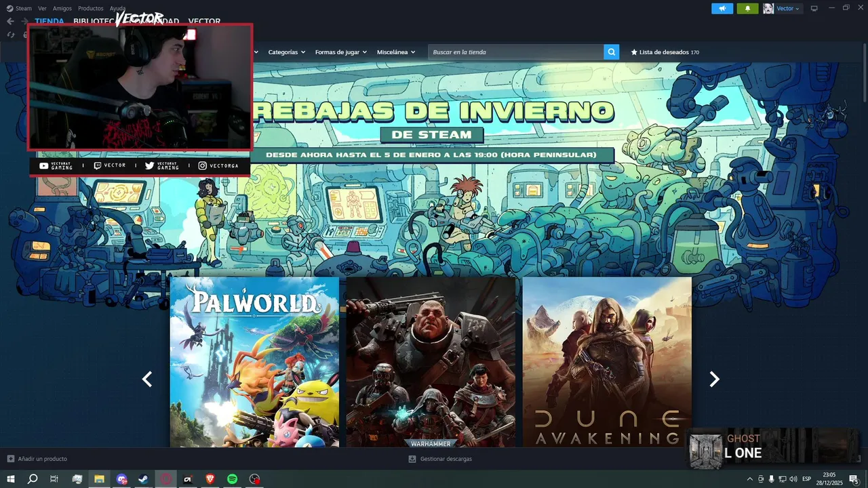
Task: Click the ESP input language indicator
Action: click(x=807, y=479)
